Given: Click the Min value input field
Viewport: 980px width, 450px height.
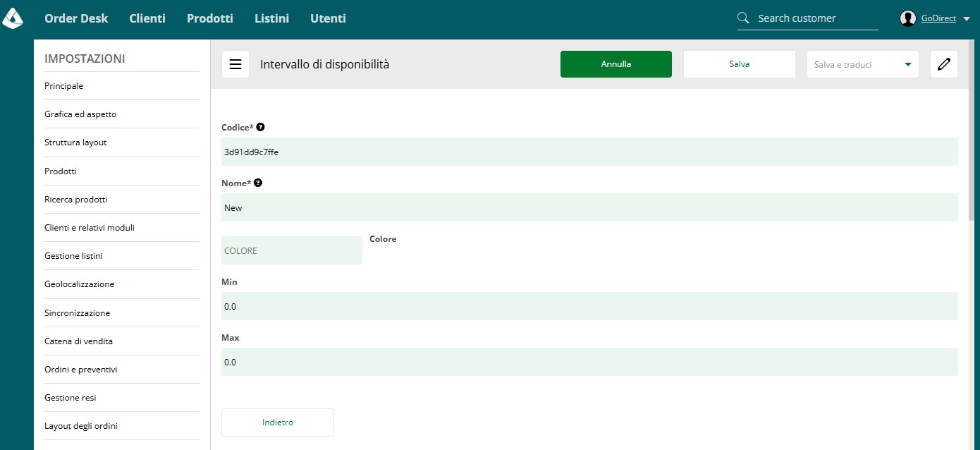Looking at the screenshot, I should click(589, 306).
